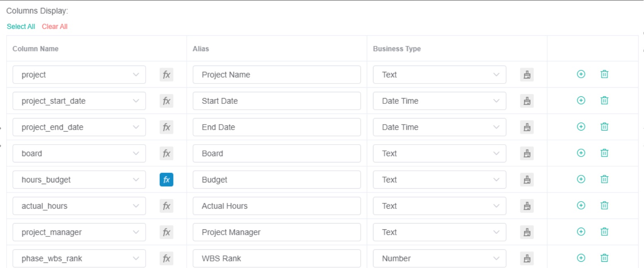Expand the project column name dropdown
644x268 pixels.
79,74
